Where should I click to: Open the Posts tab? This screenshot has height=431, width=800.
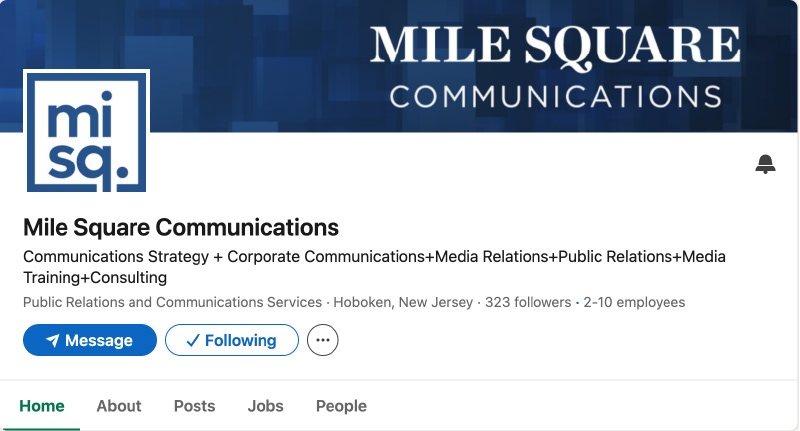tap(194, 406)
